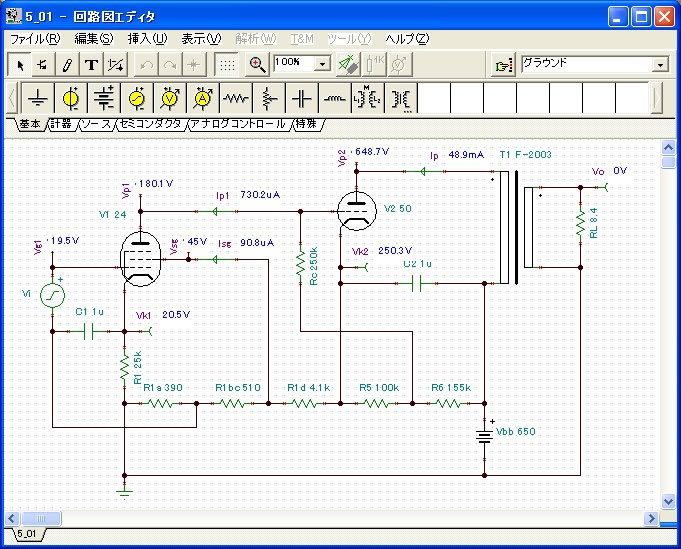
Task: Pick the wire drawing pencil tool
Action: [67, 64]
